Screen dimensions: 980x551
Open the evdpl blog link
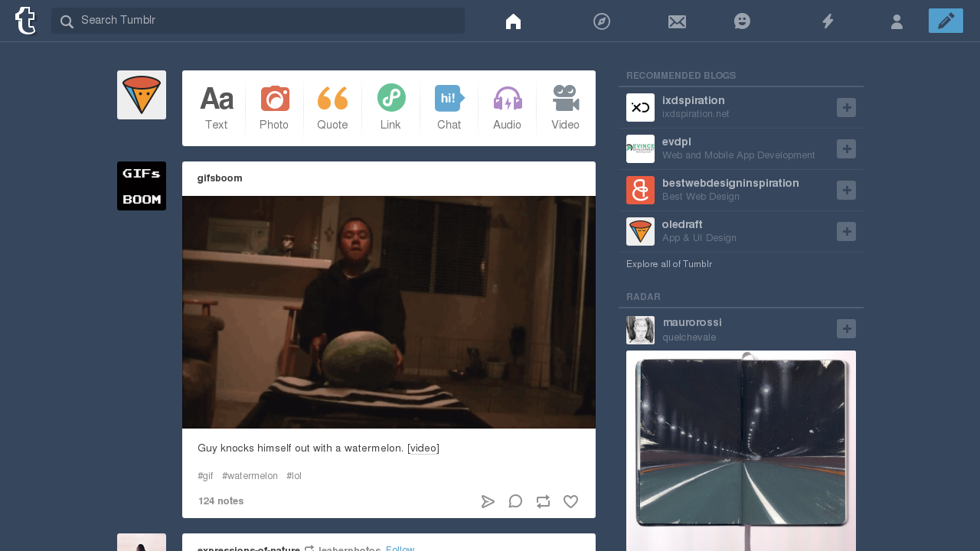click(676, 142)
